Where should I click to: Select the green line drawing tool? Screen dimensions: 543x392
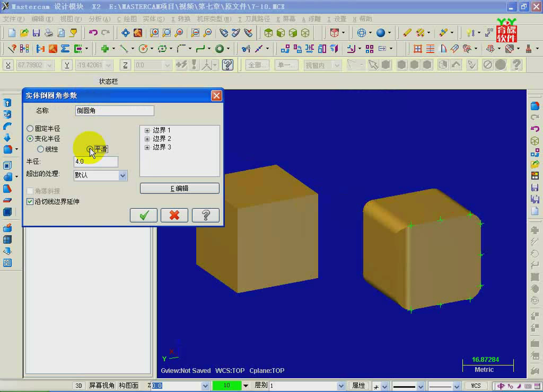pyautogui.click(x=124, y=49)
